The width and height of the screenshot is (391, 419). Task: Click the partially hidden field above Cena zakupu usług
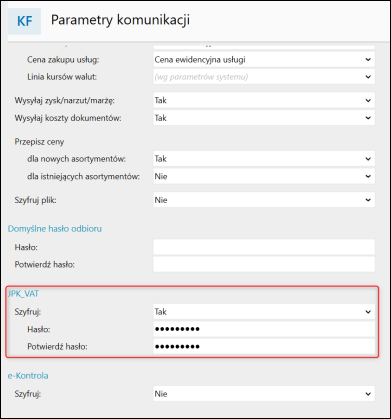[264, 46]
